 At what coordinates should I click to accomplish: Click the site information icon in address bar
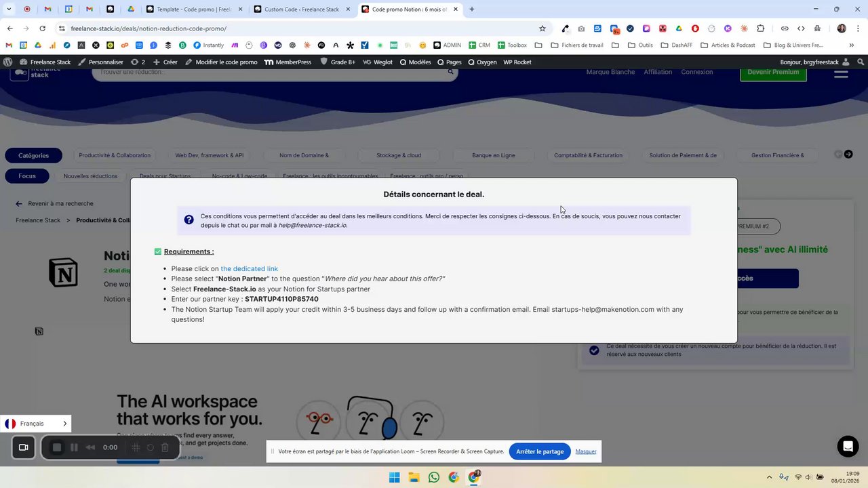(x=62, y=28)
